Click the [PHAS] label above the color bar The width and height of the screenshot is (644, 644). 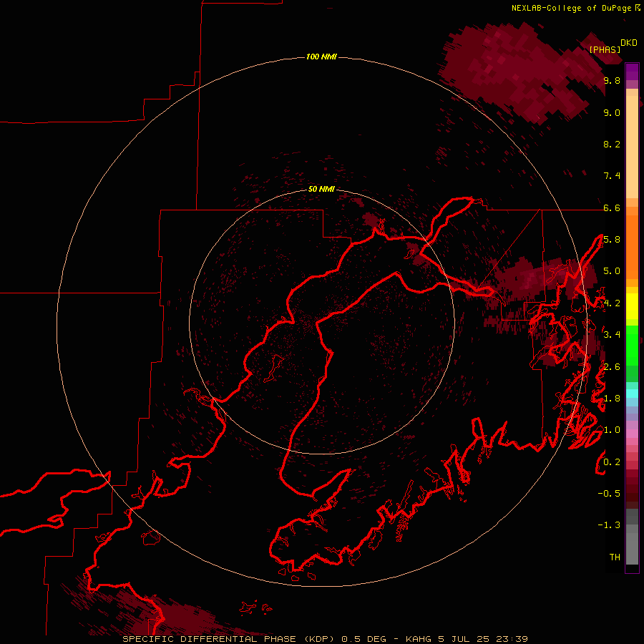605,49
